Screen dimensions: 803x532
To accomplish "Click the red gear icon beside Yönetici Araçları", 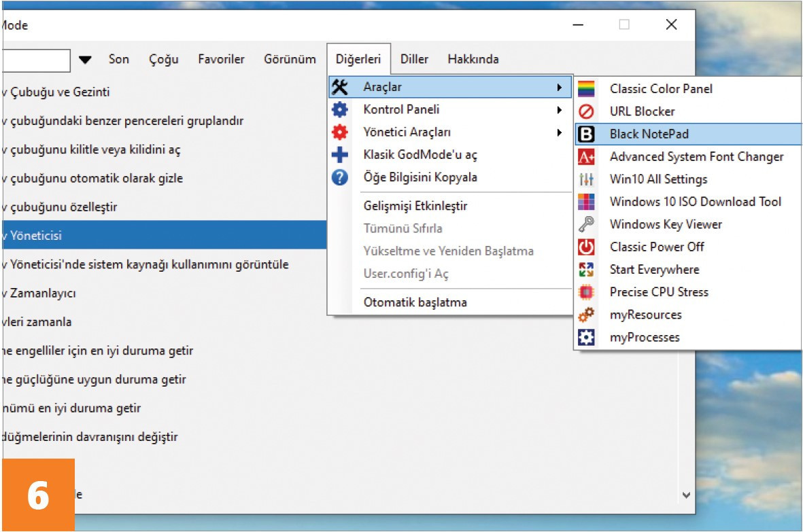I will 339,132.
